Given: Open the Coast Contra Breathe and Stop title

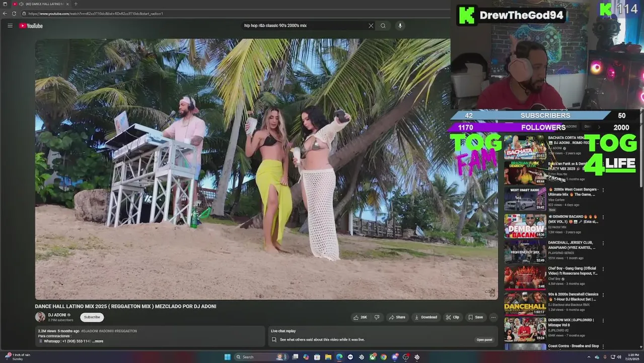Looking at the screenshot, I should (x=574, y=346).
